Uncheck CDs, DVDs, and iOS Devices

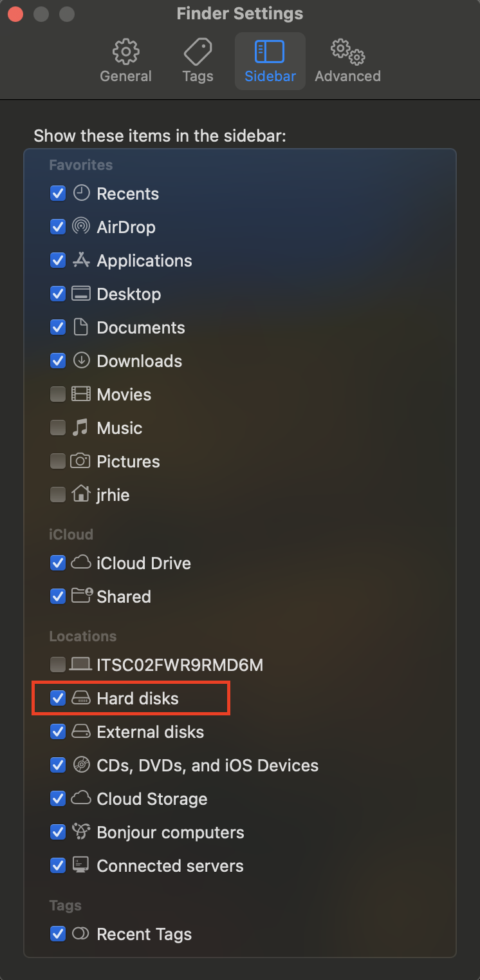(x=58, y=765)
